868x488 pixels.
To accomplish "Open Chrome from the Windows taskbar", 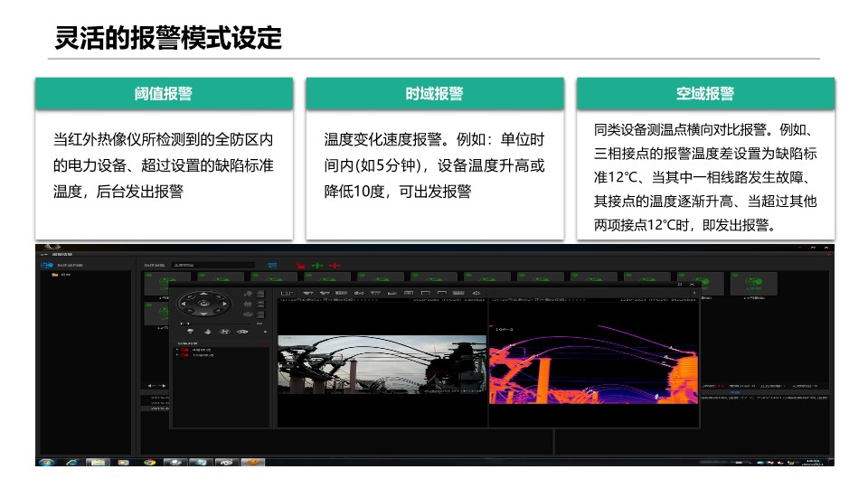I will [150, 462].
